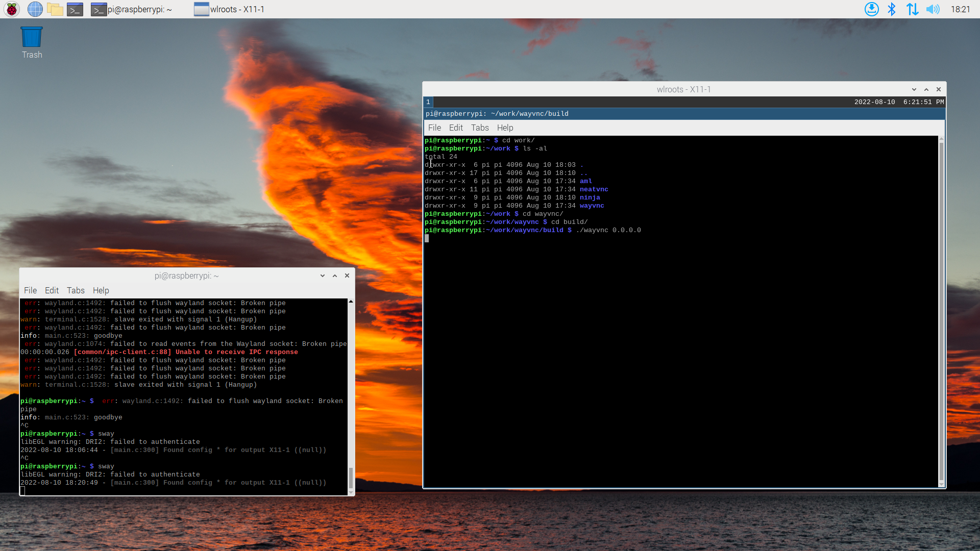980x551 pixels.
Task: Minimize the wlroots - X11-1 window chevron
Action: pyautogui.click(x=914, y=89)
